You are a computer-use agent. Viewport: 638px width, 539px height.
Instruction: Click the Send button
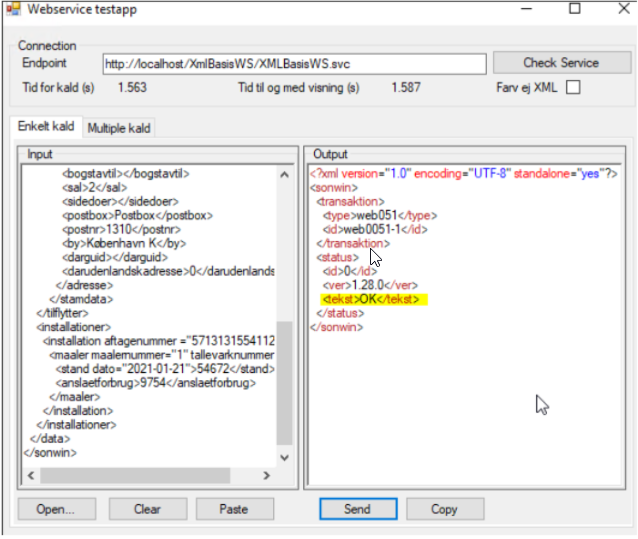click(358, 509)
